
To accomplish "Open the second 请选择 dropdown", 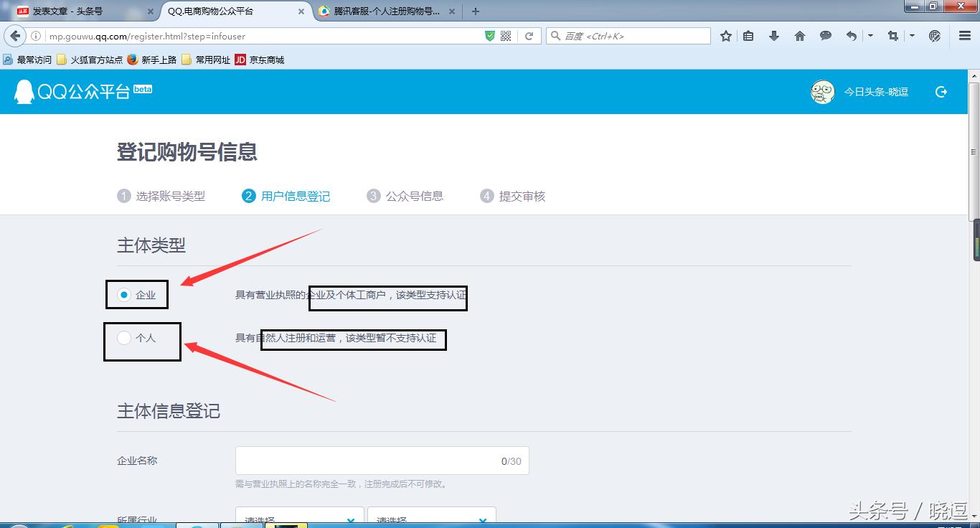I will (430, 517).
